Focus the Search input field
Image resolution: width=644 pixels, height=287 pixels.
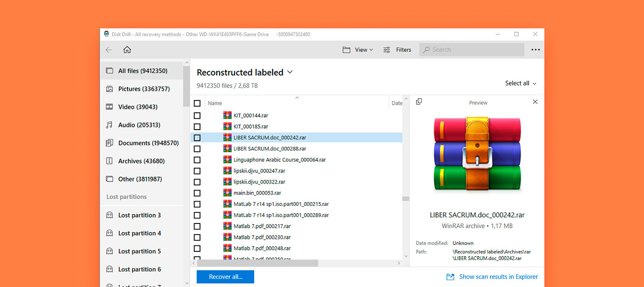(471, 50)
